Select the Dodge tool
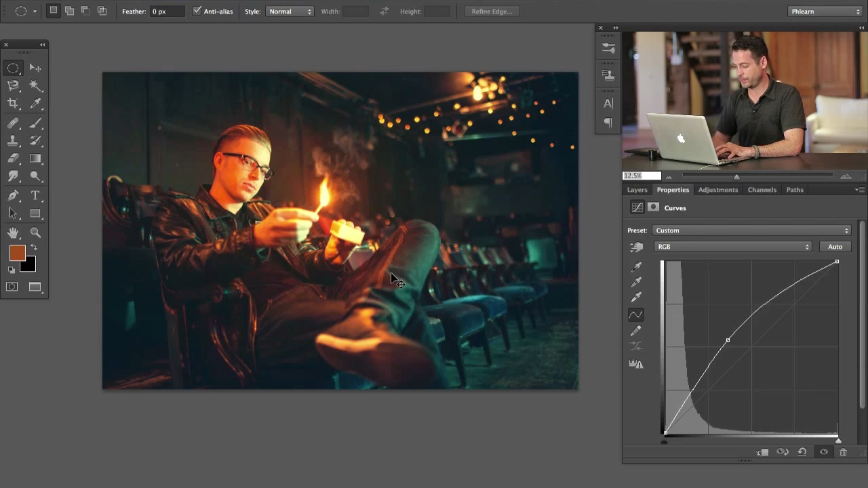Screen dimensions: 868x488 click(x=36, y=176)
